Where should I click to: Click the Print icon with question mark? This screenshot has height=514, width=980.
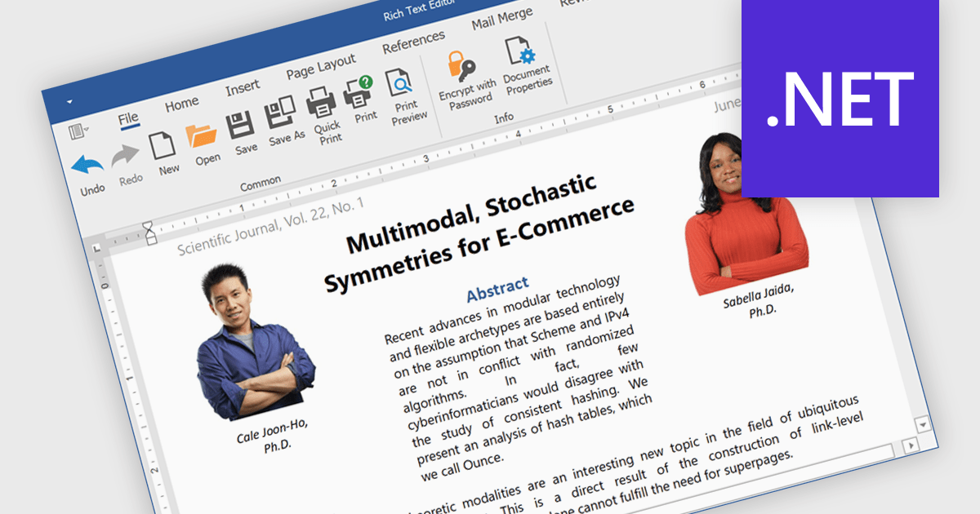359,92
